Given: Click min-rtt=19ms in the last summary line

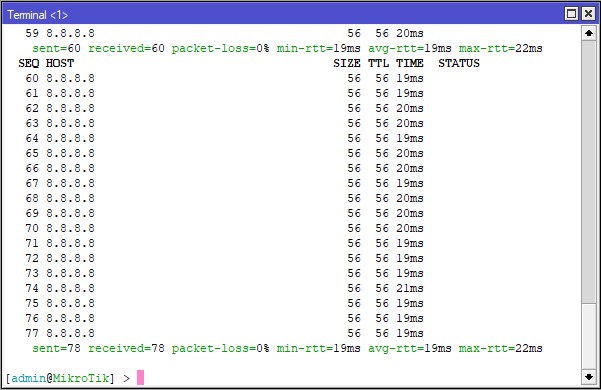Looking at the screenshot, I should coord(319,348).
